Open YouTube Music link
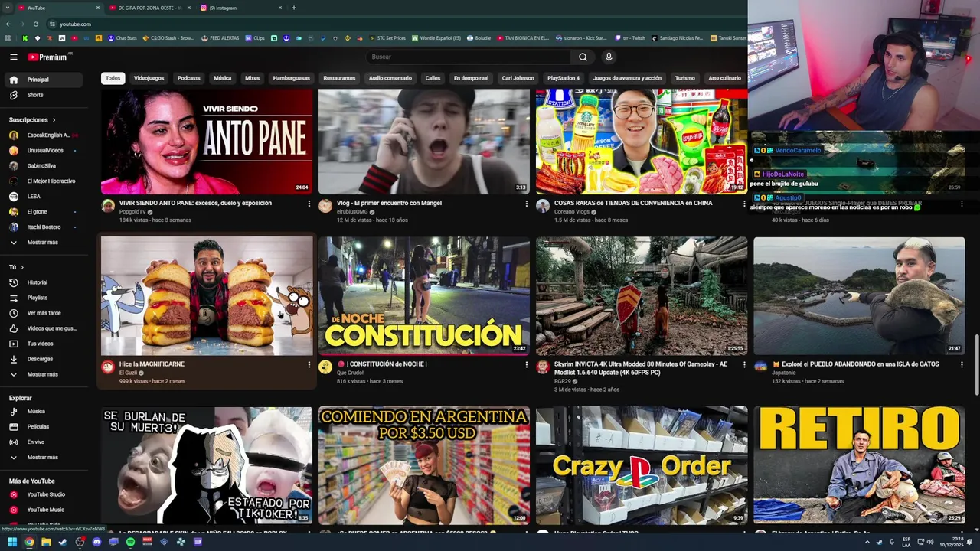Screen dimensions: 980x551 click(x=44, y=510)
